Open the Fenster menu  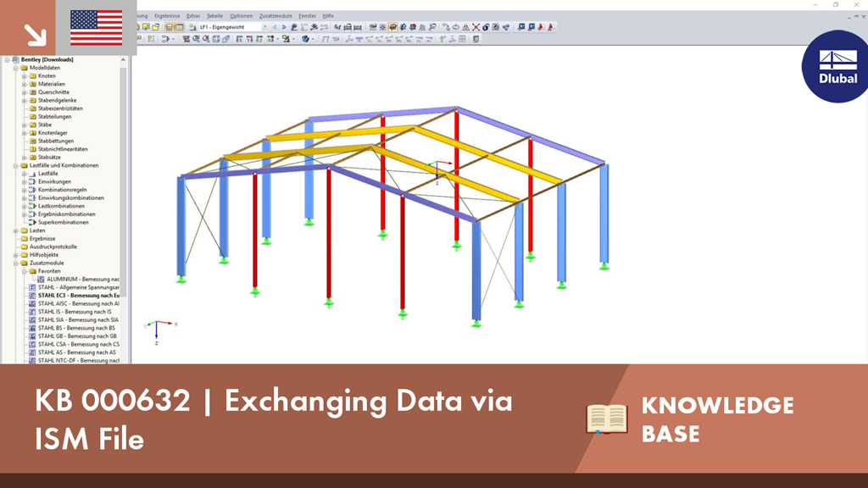pos(307,16)
